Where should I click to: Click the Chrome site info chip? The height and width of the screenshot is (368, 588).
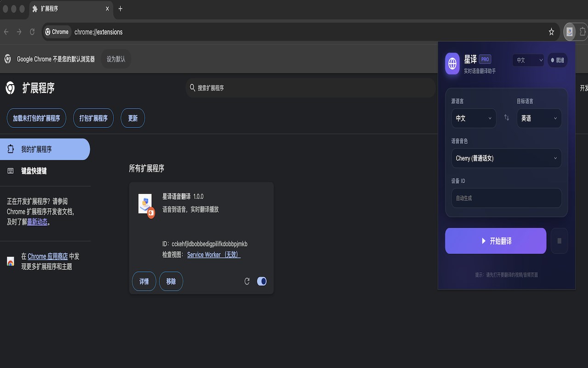57,32
